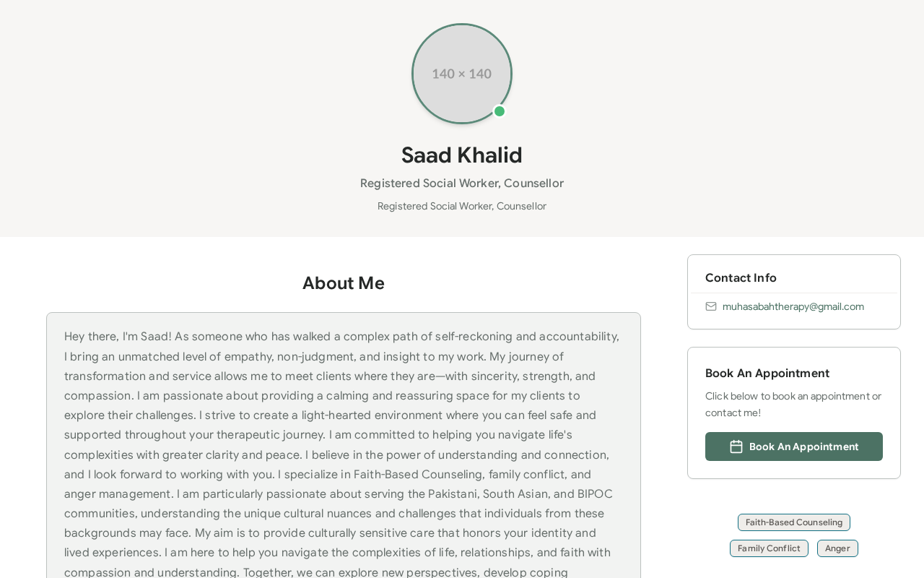Open the 140 × 140 profile photo placeholder

coord(462,74)
